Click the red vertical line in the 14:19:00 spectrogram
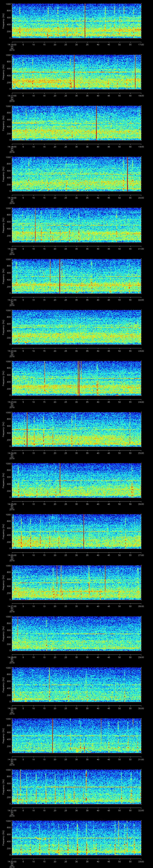 (x=127, y=174)
